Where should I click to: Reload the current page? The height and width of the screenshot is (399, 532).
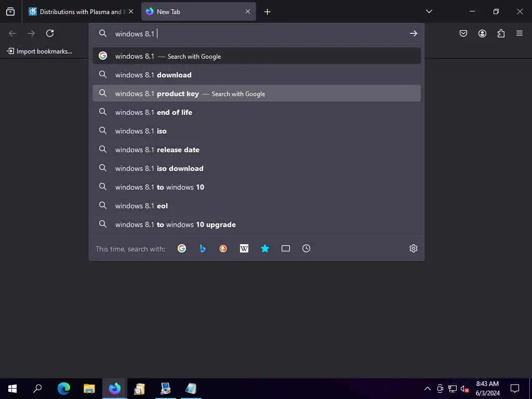50,33
